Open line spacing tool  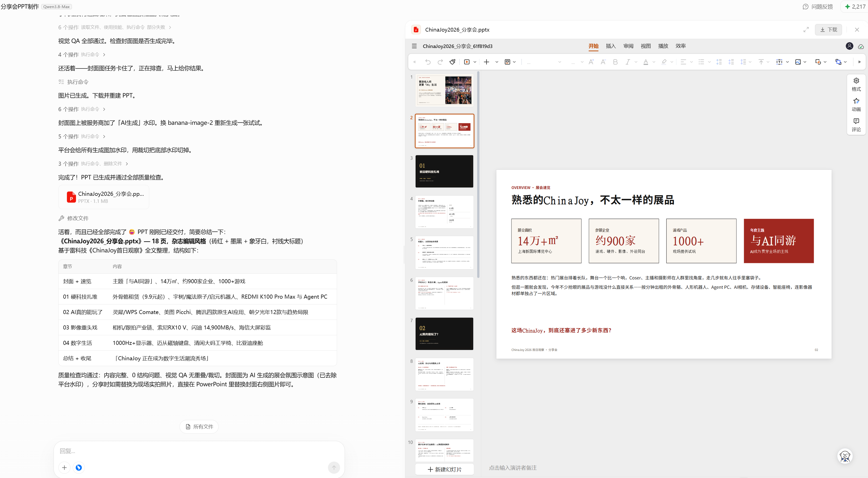coord(743,62)
